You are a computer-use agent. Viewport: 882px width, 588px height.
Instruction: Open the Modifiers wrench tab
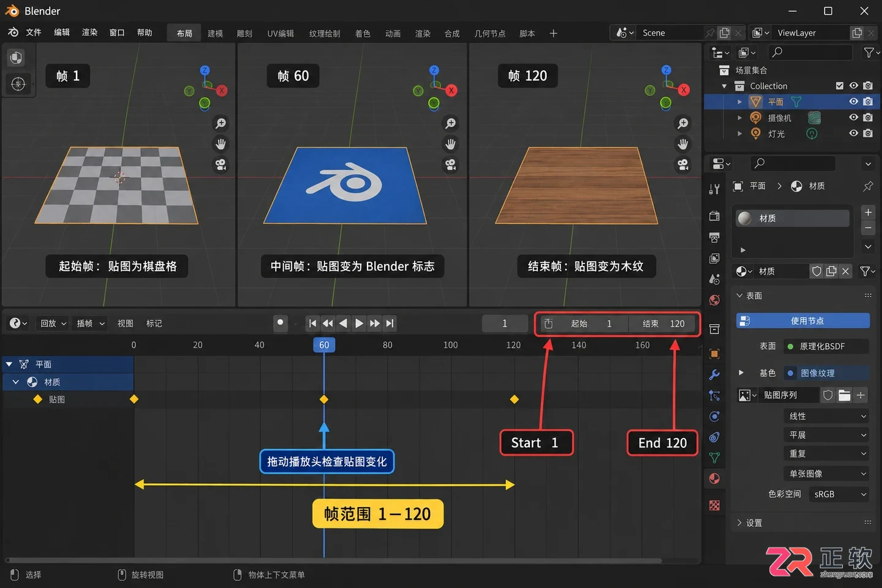click(x=714, y=375)
